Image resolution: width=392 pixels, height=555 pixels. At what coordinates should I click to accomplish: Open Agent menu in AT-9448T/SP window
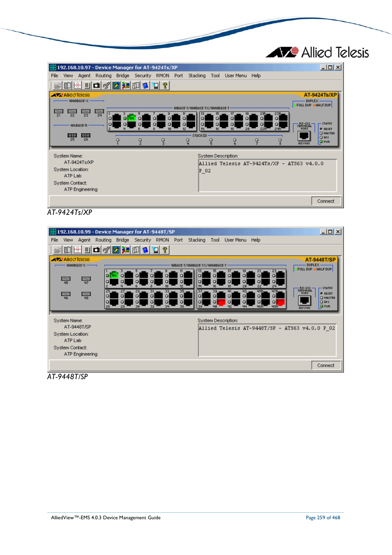84,240
